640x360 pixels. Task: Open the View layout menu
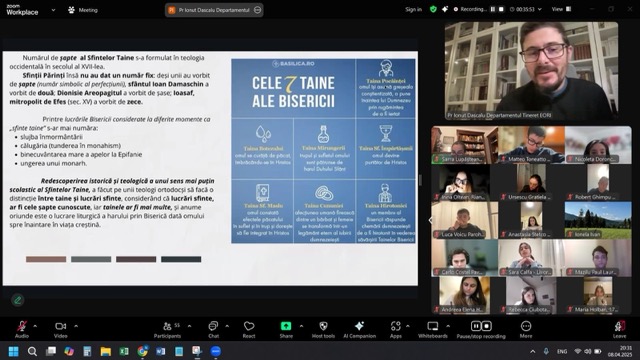tap(562, 9)
